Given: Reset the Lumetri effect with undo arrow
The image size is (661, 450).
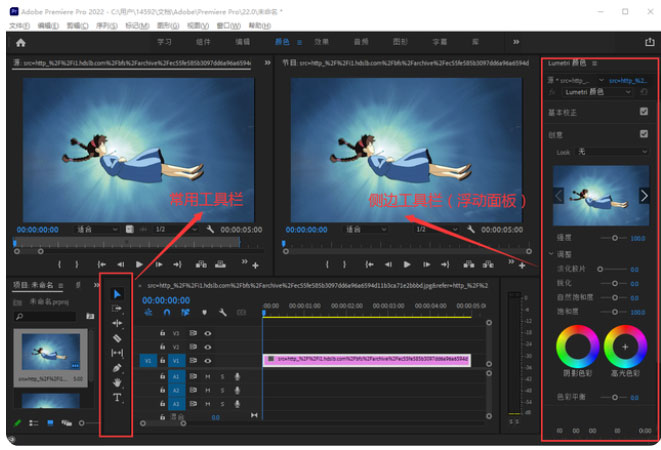Looking at the screenshot, I should pyautogui.click(x=643, y=92).
